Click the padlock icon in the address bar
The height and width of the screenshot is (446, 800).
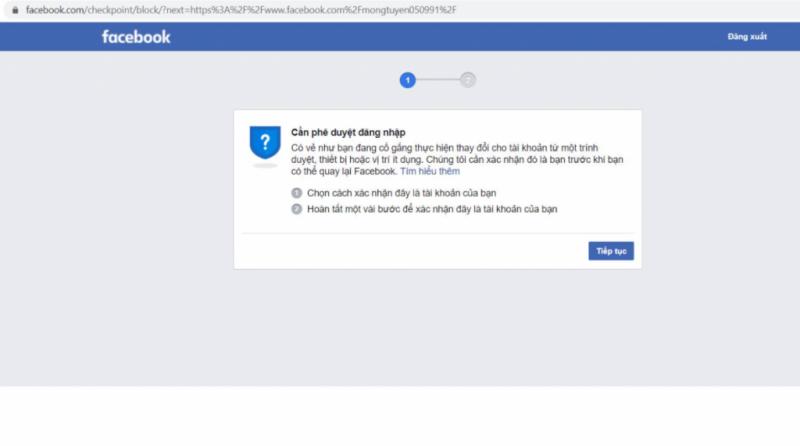click(15, 8)
